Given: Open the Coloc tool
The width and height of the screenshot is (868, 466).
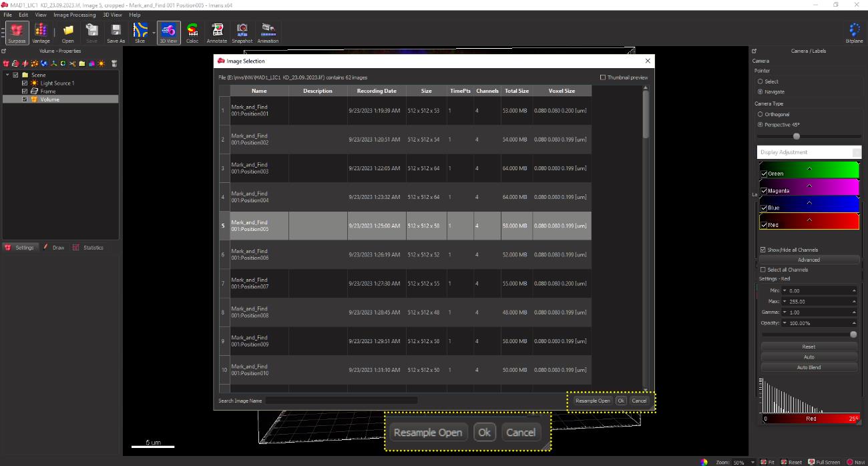Looking at the screenshot, I should [192, 32].
